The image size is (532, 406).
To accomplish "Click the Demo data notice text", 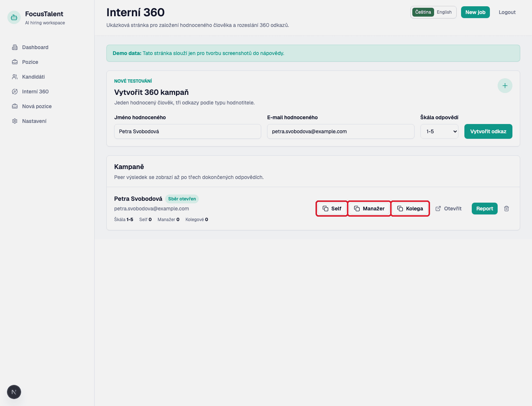I will 198,53.
